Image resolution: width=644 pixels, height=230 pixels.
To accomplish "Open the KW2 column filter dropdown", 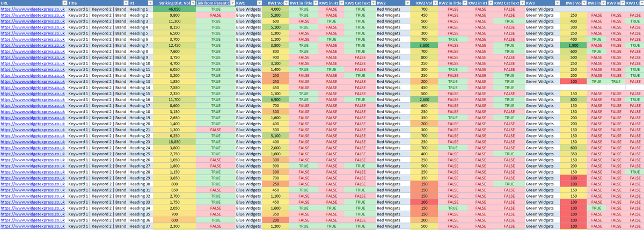I will pos(407,3).
